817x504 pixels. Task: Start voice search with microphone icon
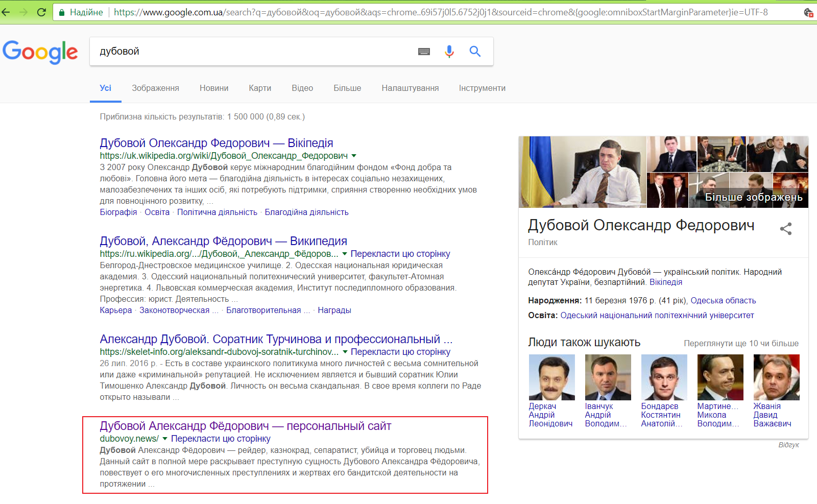point(449,52)
